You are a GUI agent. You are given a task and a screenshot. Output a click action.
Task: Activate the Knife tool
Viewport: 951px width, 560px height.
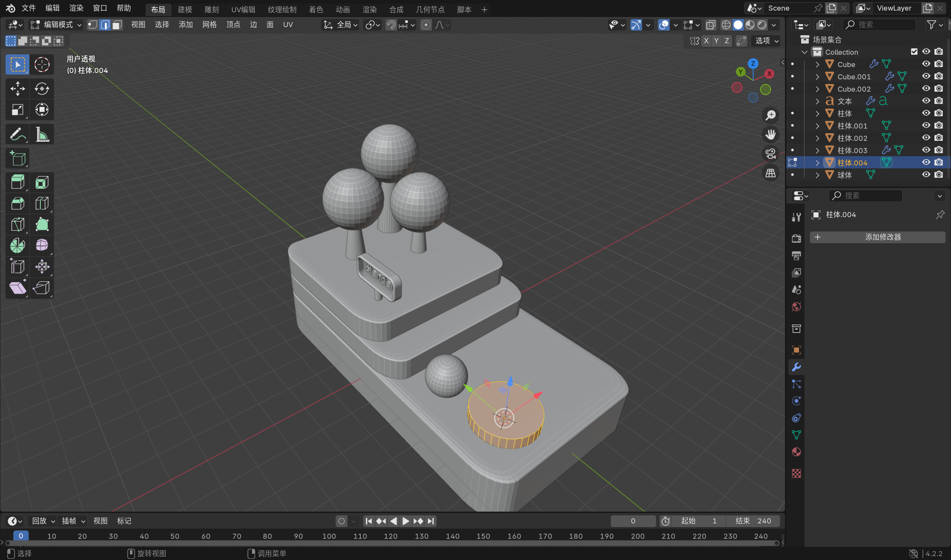17,224
